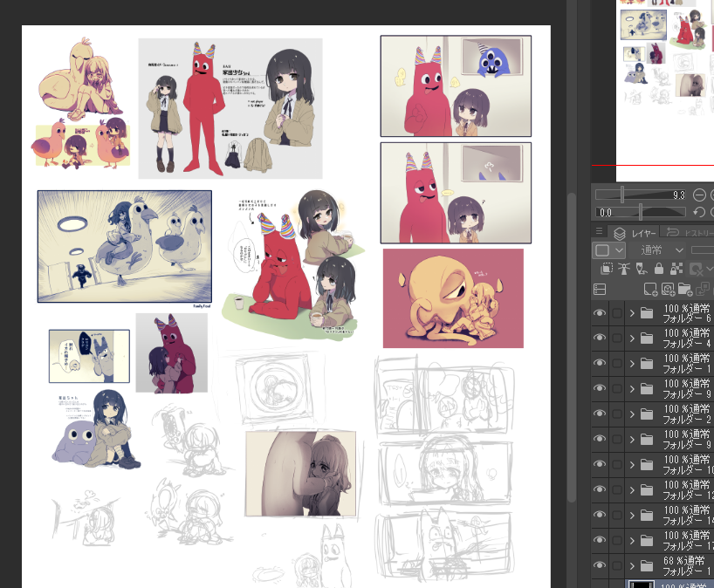Click the Navigator preview thumbnail
This screenshot has width=714, height=588.
[665, 91]
